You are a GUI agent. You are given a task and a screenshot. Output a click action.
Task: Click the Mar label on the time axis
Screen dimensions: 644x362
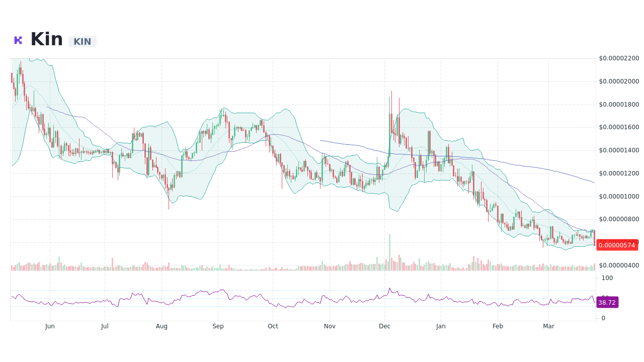pyautogui.click(x=549, y=326)
